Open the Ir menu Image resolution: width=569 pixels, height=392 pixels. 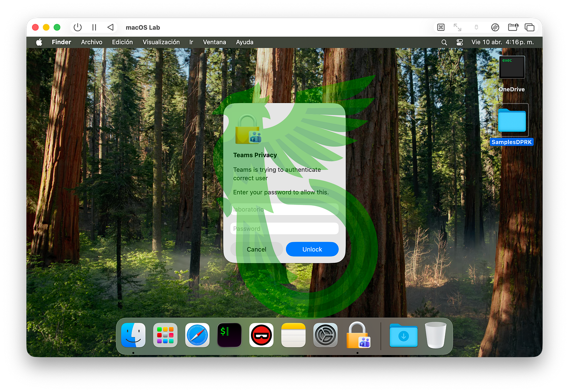click(191, 42)
